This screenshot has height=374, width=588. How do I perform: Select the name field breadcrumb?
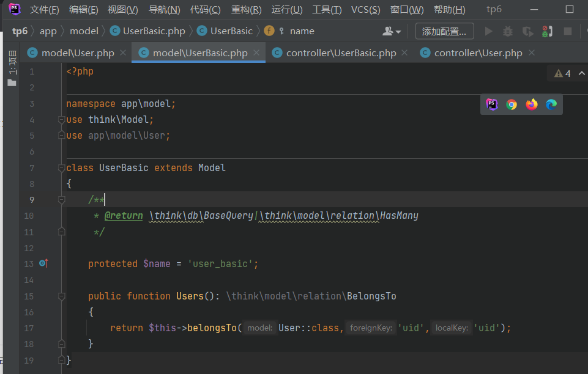[x=289, y=31]
